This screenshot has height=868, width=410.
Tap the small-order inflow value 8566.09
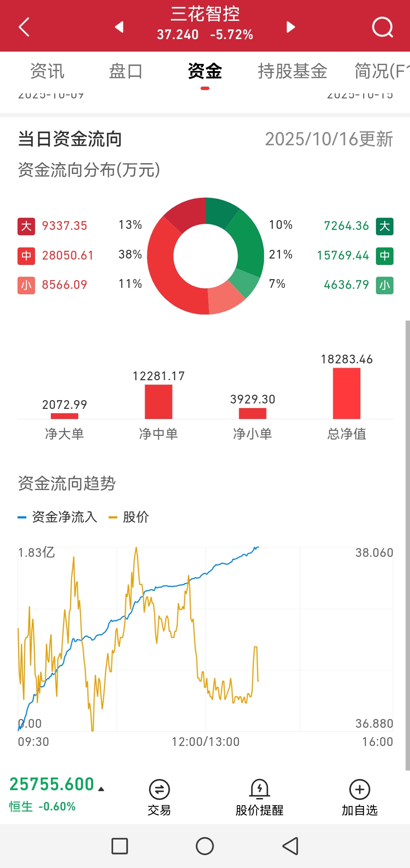(x=64, y=285)
